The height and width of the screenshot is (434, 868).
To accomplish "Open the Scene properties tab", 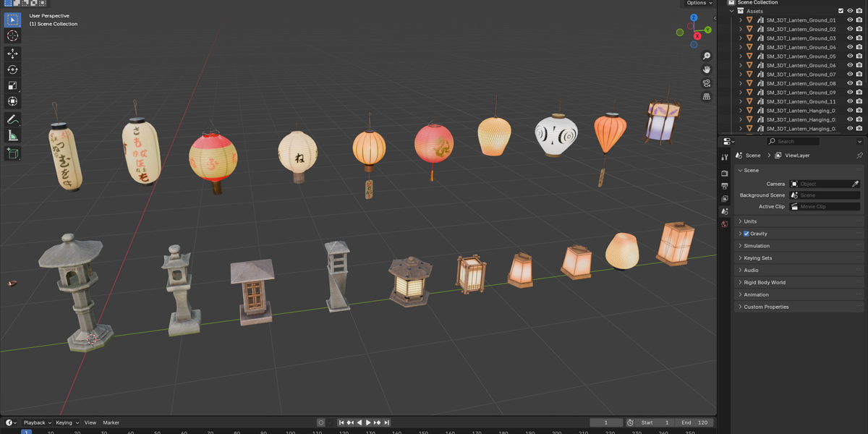I will [725, 211].
